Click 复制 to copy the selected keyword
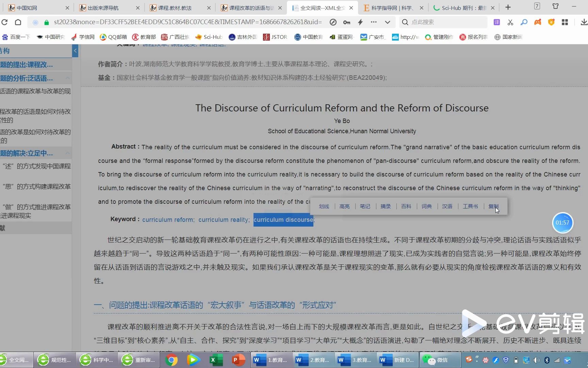This screenshot has width=588, height=368. tap(493, 206)
